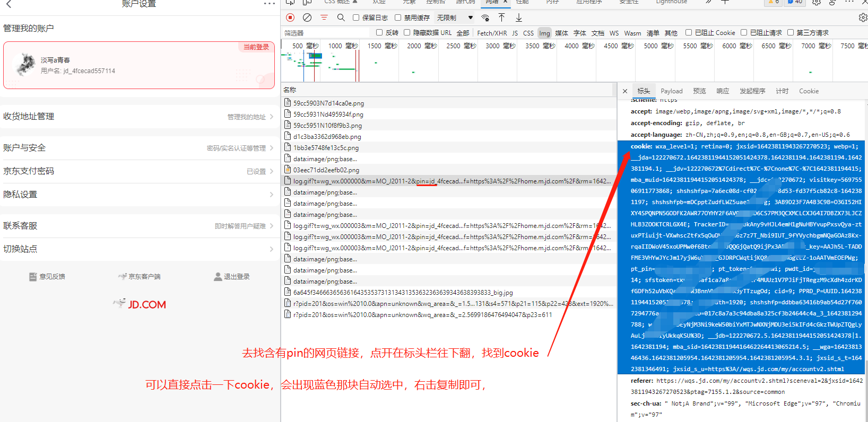The width and height of the screenshot is (868, 422).
Task: Toggle 隐藏数据 URL checkbox
Action: 407,32
